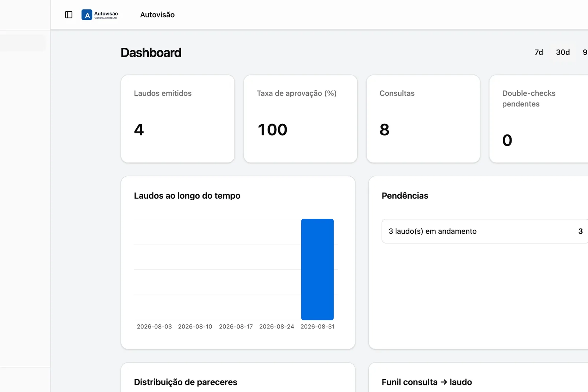Click the Pendências heading
Screen dimensions: 588x392
coord(405,196)
